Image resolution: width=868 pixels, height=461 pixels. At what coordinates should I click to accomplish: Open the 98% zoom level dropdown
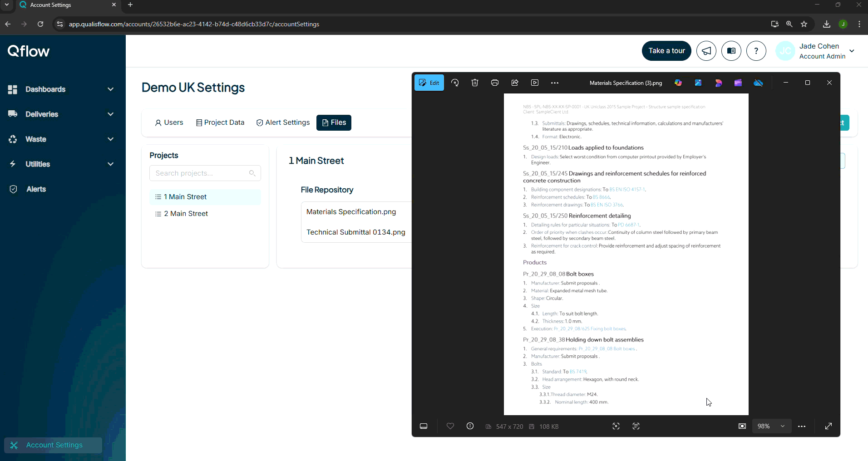(x=771, y=427)
